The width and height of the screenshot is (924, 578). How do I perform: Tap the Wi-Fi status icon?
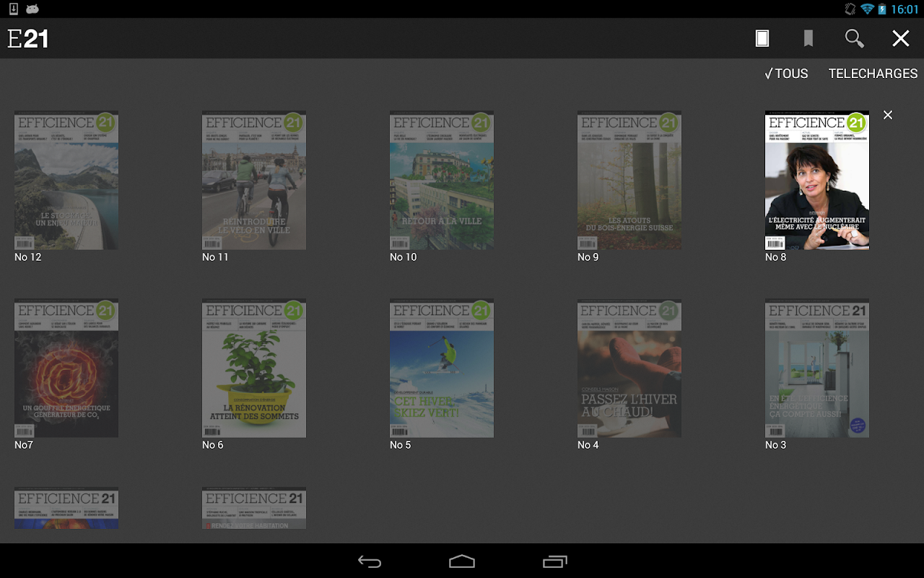867,9
